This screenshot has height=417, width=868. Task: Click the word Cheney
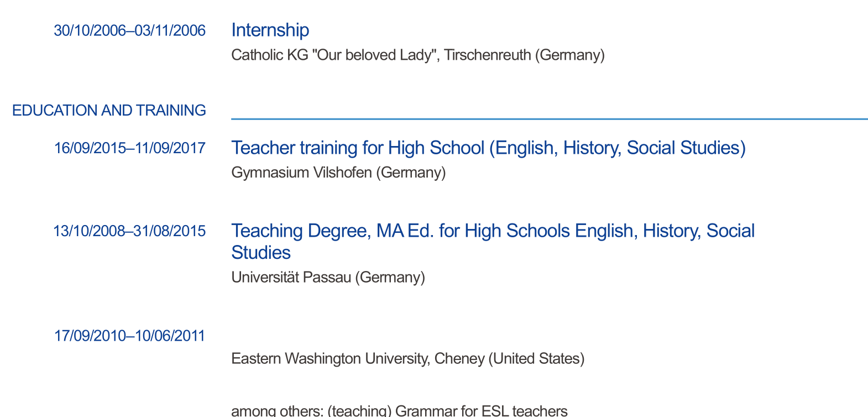pos(459,359)
